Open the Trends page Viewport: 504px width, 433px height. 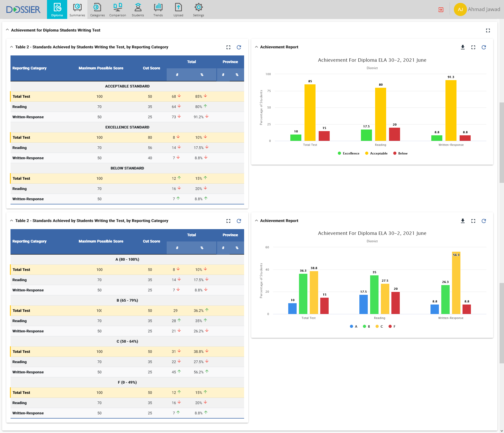[158, 9]
